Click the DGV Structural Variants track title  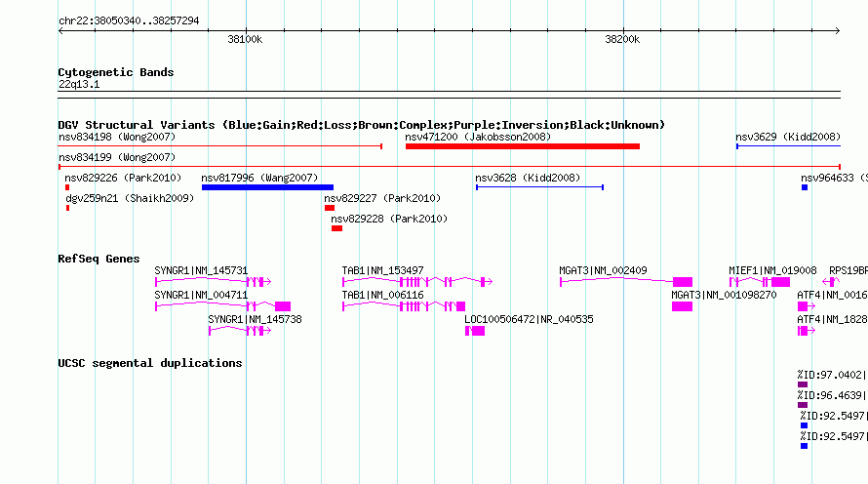362,125
